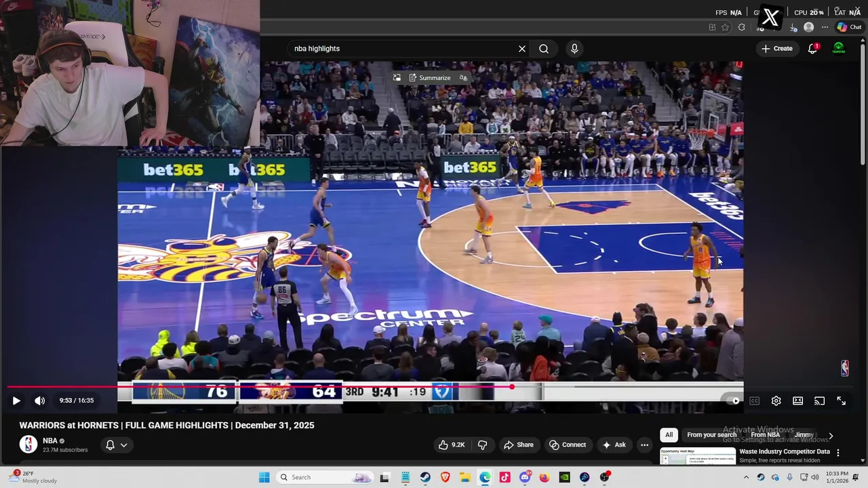The height and width of the screenshot is (488, 868).
Task: Open Edge extensions puzzle icon
Action: point(741,27)
